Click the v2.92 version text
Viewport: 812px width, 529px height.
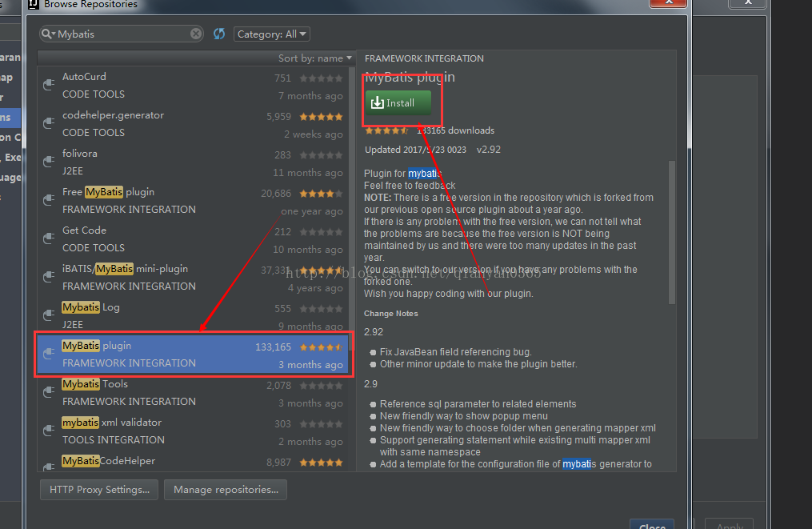[488, 150]
